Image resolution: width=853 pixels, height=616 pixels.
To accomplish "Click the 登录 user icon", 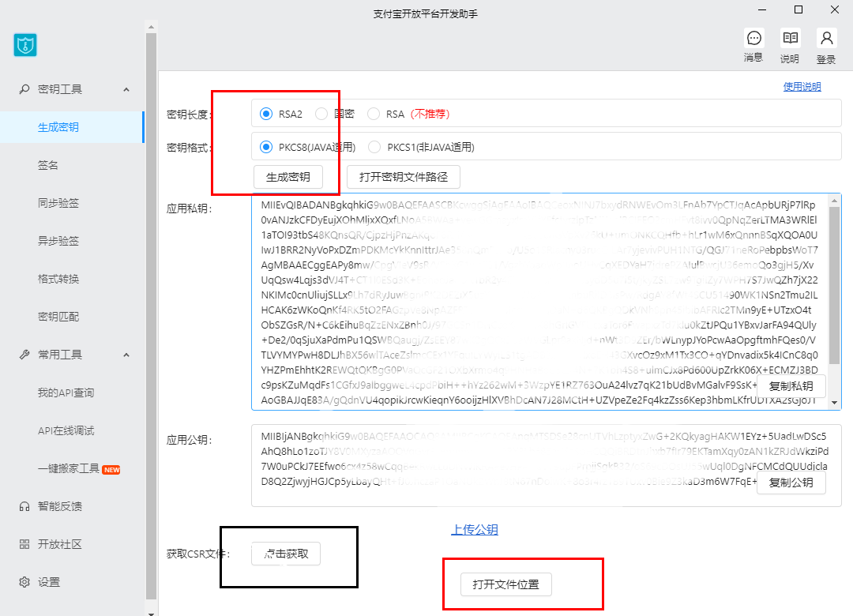I will click(x=826, y=38).
